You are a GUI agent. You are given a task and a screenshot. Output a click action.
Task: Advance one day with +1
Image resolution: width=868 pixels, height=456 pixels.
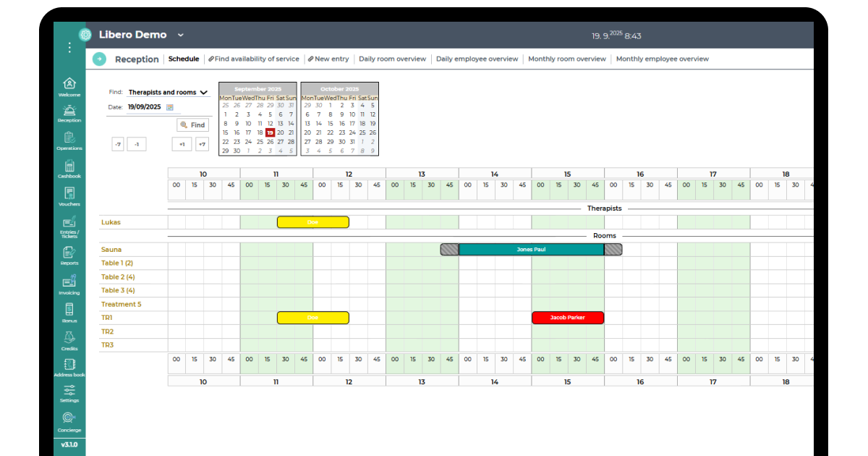pyautogui.click(x=182, y=144)
